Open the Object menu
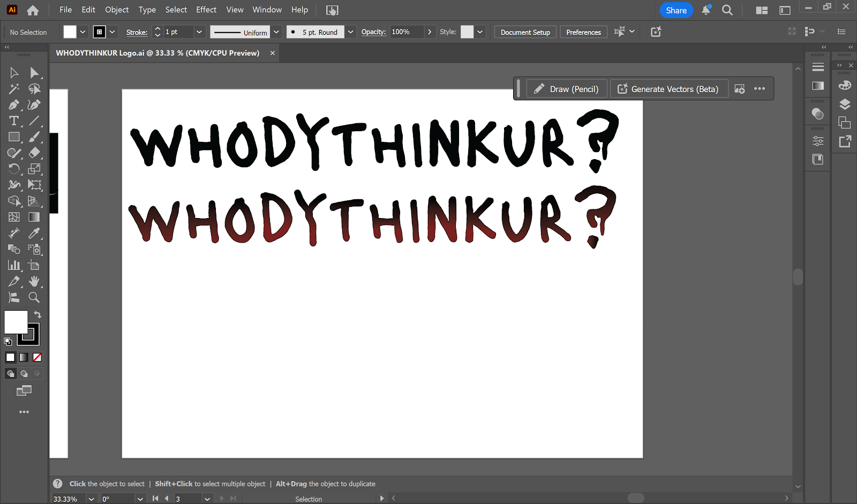The height and width of the screenshot is (504, 857). [x=117, y=10]
